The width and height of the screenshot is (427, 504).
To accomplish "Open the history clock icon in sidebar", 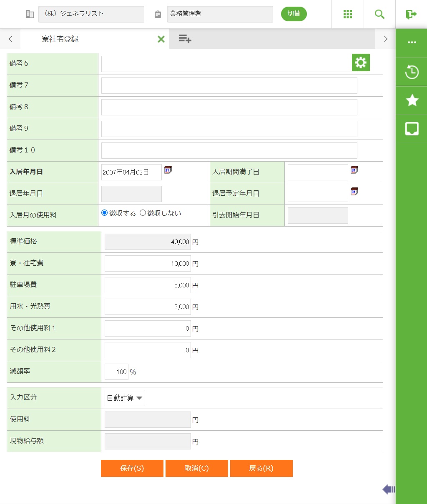I will pos(412,72).
